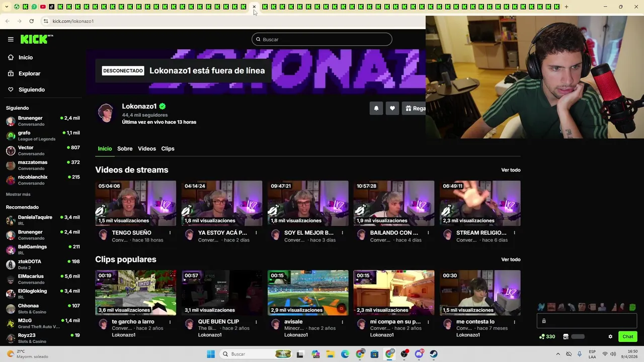Open Microsoft Edge from the taskbar
Screen dimensions: 644x362
click(x=345, y=354)
